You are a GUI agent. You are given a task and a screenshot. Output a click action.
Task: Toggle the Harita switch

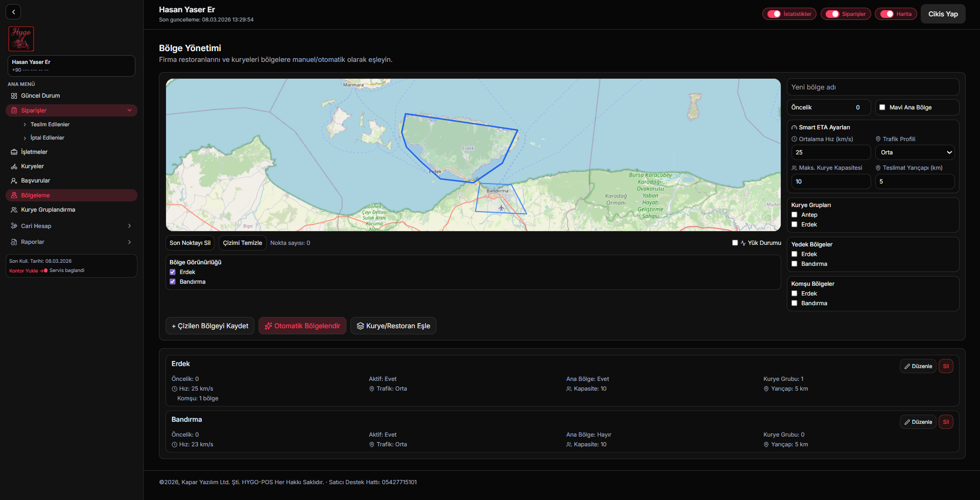887,14
